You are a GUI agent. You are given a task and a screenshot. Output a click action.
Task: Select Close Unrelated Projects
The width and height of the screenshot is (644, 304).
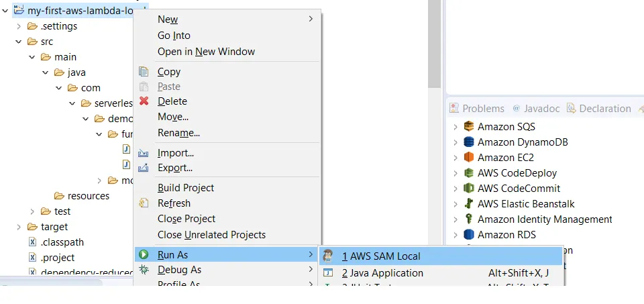click(x=227, y=235)
